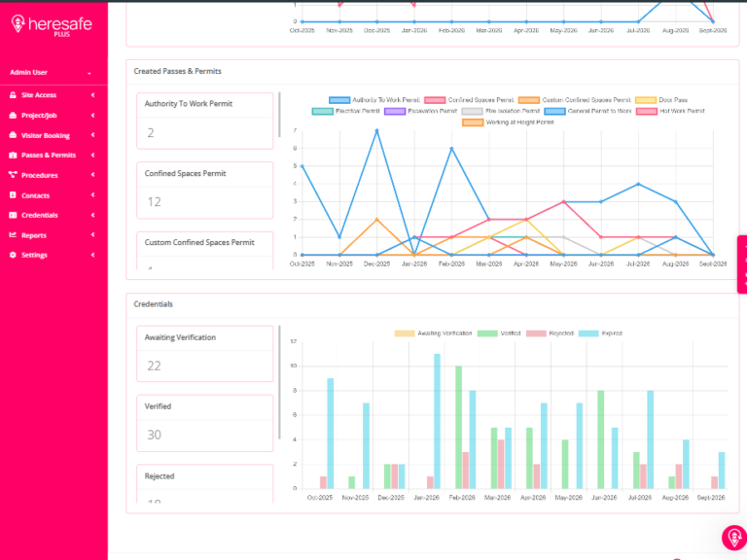The width and height of the screenshot is (747, 560).
Task: Click the Verified credentials card
Action: pyautogui.click(x=205, y=423)
